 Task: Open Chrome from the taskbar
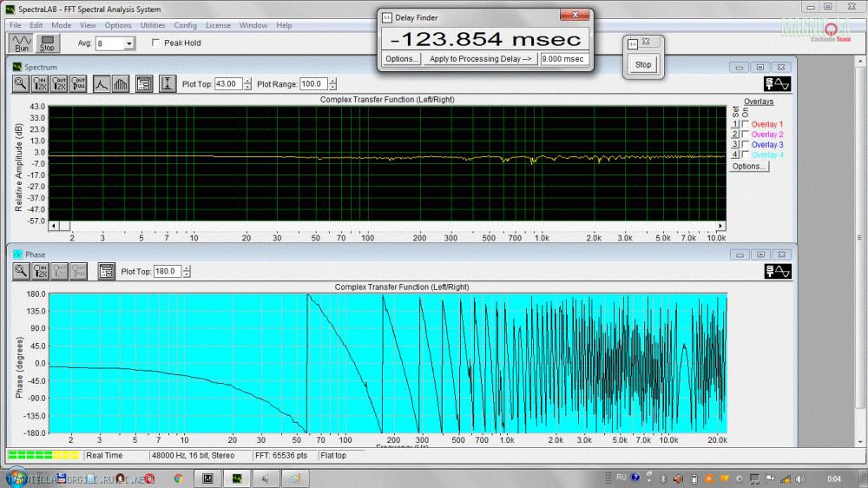click(x=178, y=478)
